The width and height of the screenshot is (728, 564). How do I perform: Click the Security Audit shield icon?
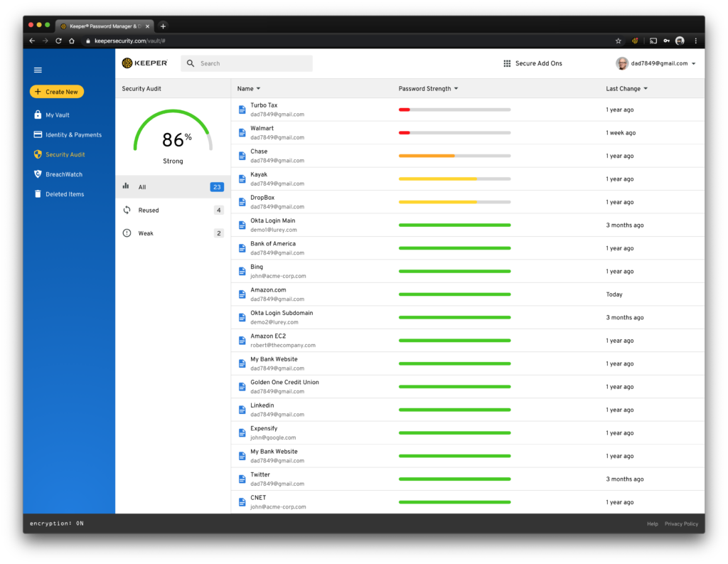[38, 154]
